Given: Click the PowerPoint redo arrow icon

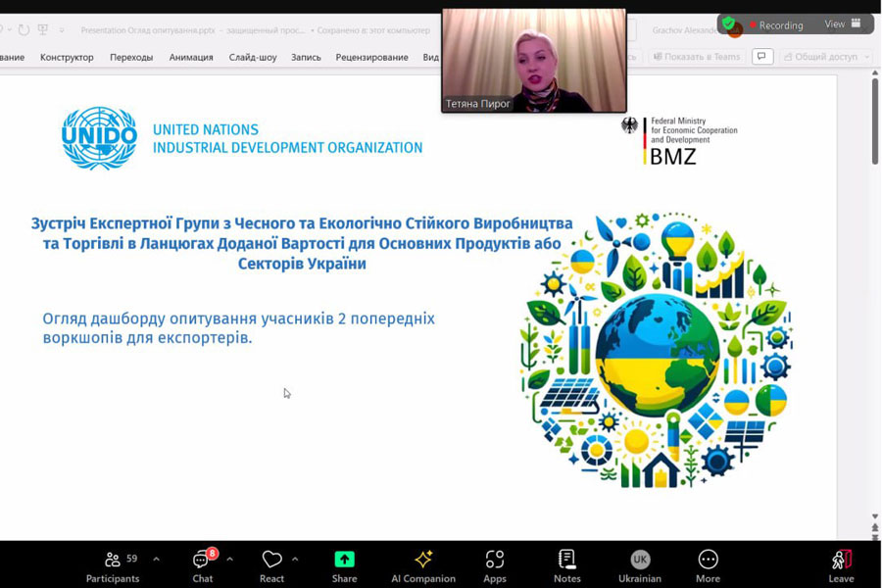Looking at the screenshot, I should [24, 29].
